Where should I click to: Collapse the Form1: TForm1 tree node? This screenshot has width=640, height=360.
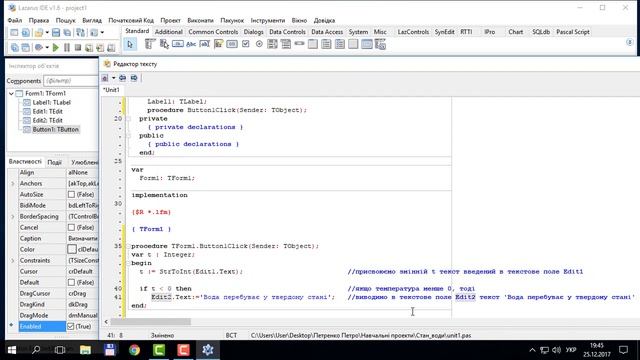(11, 93)
